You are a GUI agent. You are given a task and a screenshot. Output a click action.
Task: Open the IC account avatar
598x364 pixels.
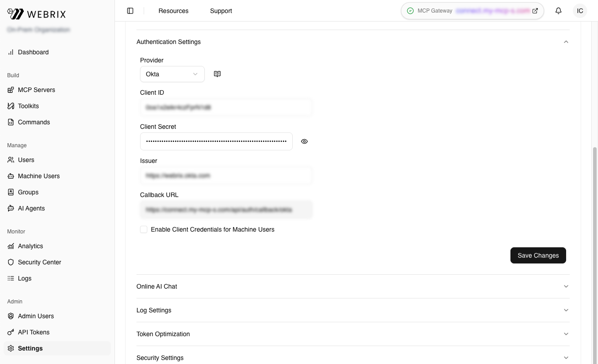[580, 11]
